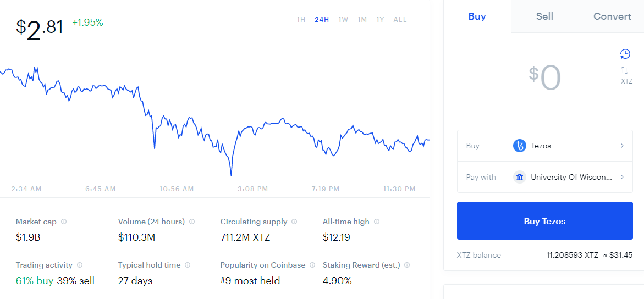644x299 pixels.
Task: Open the Tezos asset selector row
Action: 544,146
